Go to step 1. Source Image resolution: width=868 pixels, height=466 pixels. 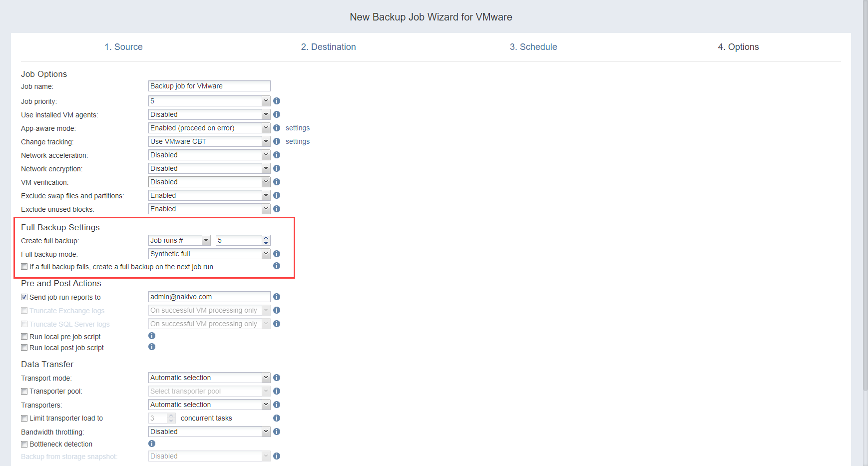click(x=123, y=47)
